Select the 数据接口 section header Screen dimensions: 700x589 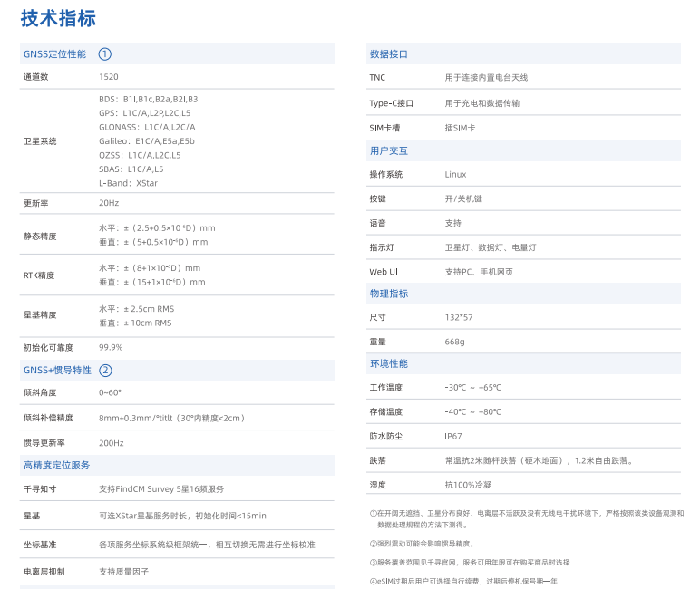pos(389,54)
